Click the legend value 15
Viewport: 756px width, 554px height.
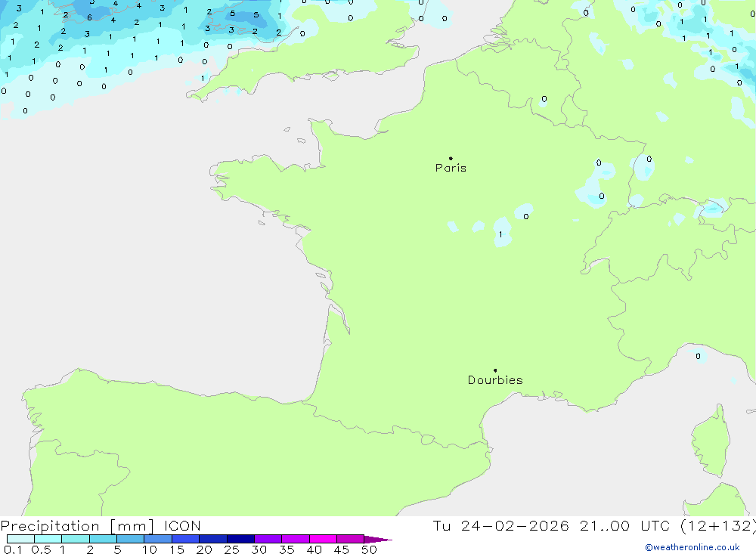click(x=177, y=549)
